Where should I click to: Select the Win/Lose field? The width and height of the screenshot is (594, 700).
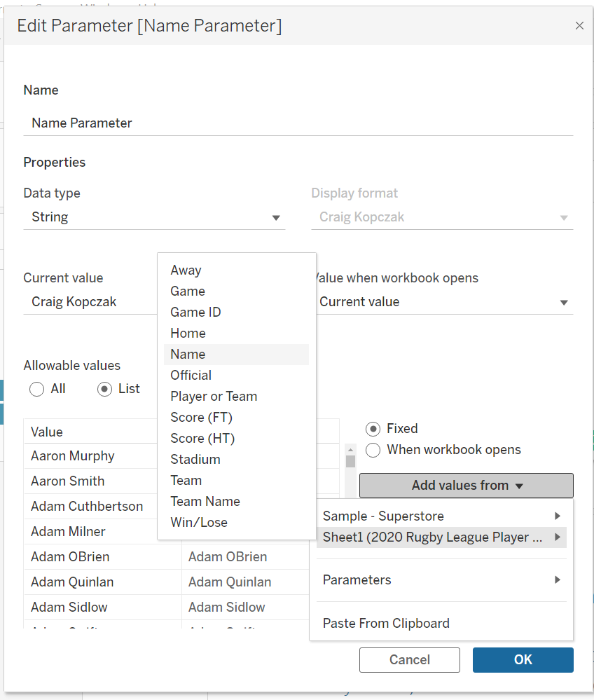click(199, 523)
